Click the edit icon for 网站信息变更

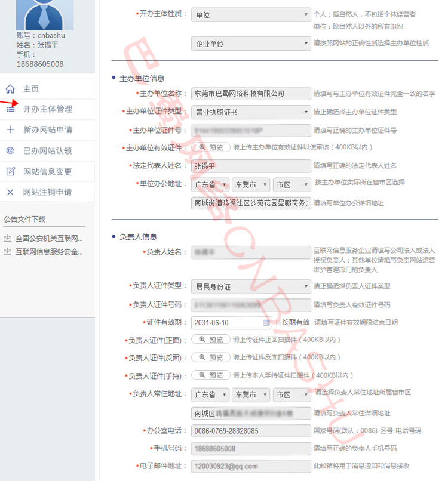pos(10,172)
